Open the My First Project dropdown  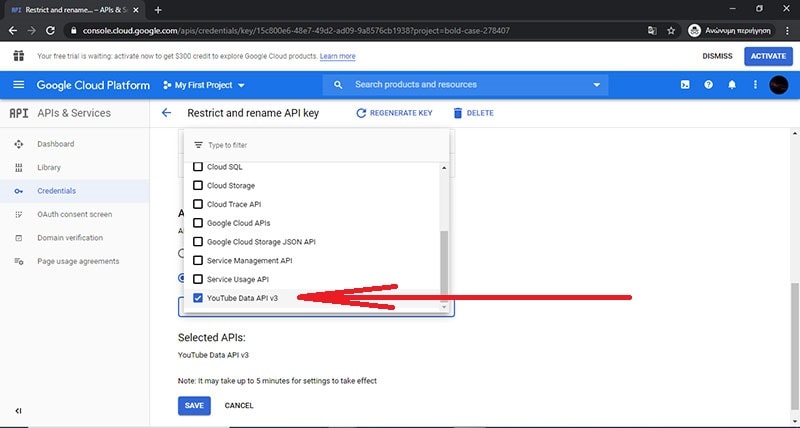(x=209, y=85)
